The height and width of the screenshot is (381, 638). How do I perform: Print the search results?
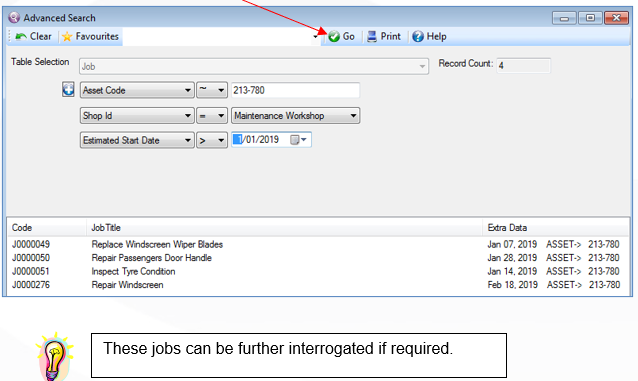pyautogui.click(x=384, y=37)
